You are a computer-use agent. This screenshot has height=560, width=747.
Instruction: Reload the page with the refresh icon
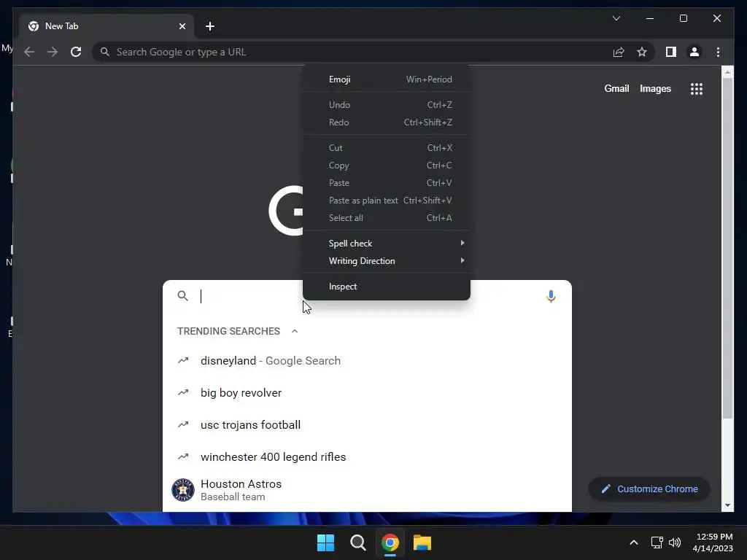[76, 52]
